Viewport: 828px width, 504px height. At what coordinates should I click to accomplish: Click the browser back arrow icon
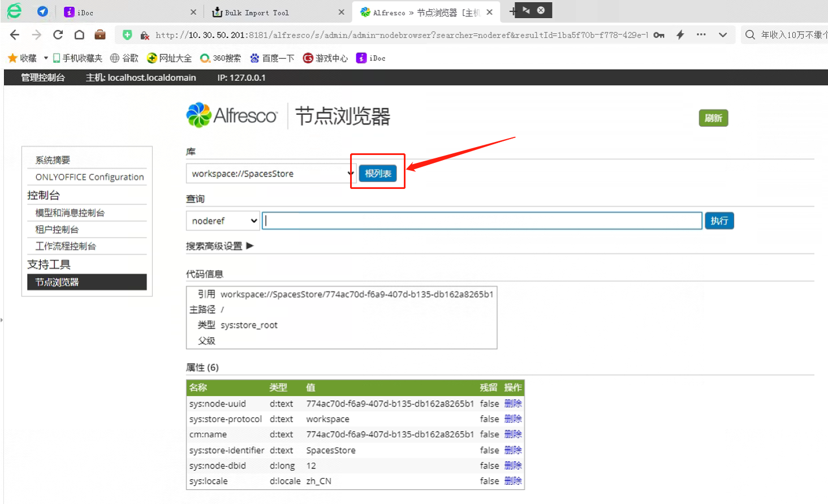coord(15,35)
